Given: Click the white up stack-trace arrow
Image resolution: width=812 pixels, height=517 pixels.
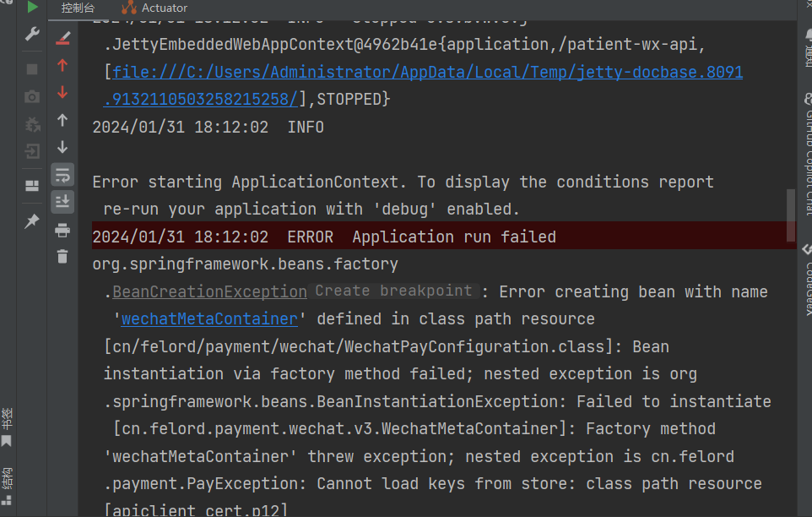Looking at the screenshot, I should 62,120.
